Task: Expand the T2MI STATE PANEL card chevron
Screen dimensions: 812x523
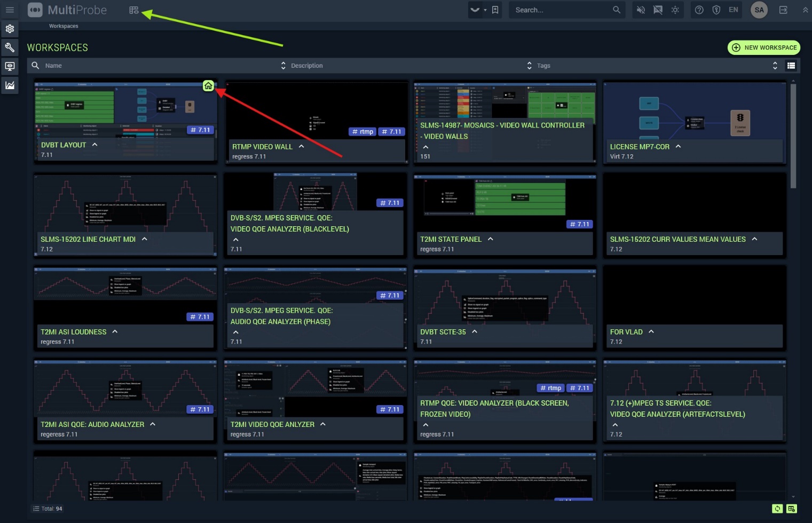Action: pyautogui.click(x=490, y=239)
